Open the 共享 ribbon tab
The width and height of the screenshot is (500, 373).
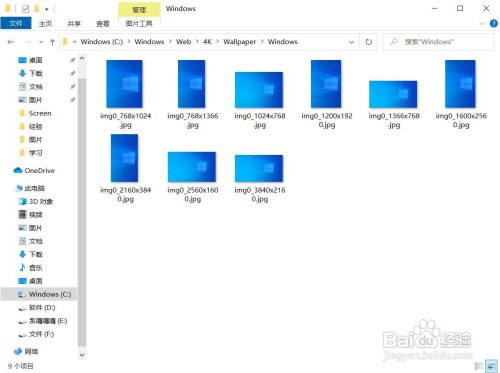pos(74,24)
